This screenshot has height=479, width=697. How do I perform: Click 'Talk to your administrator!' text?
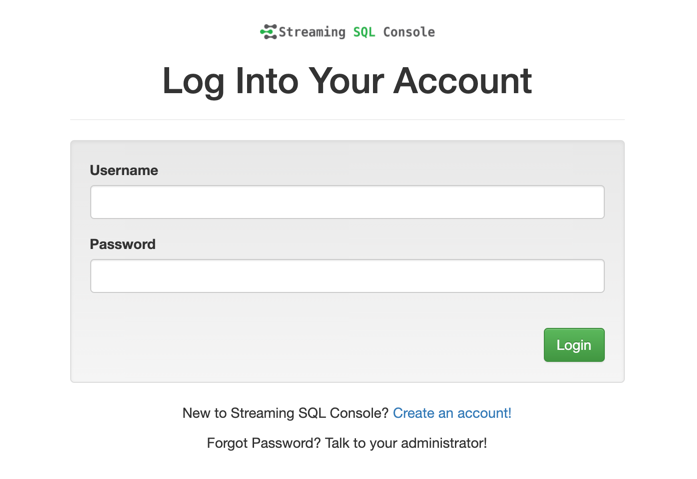(x=406, y=442)
